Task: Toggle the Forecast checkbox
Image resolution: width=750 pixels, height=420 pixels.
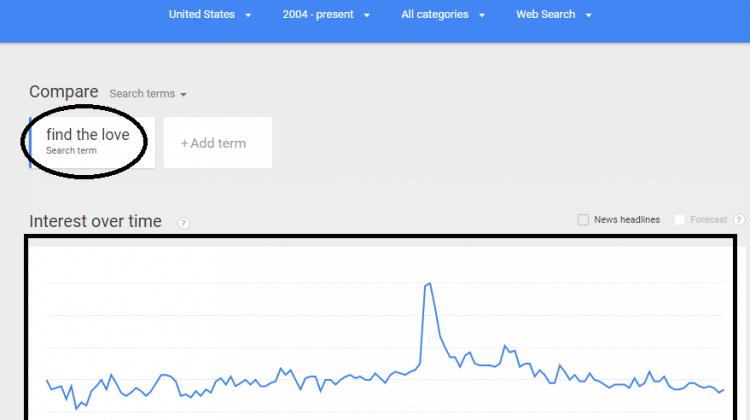Action: [679, 220]
